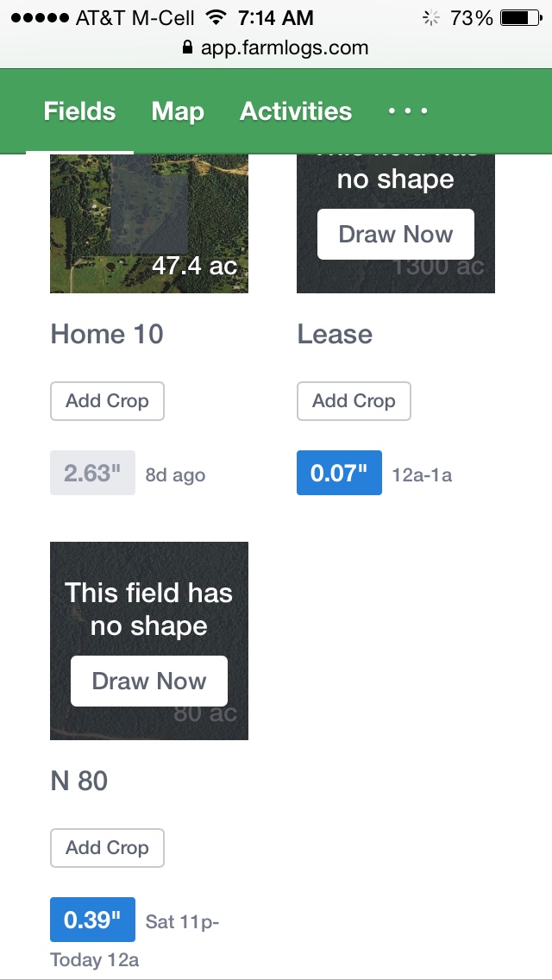Screen dimensions: 552x980
Task: Open the Map tab
Action: point(178,111)
